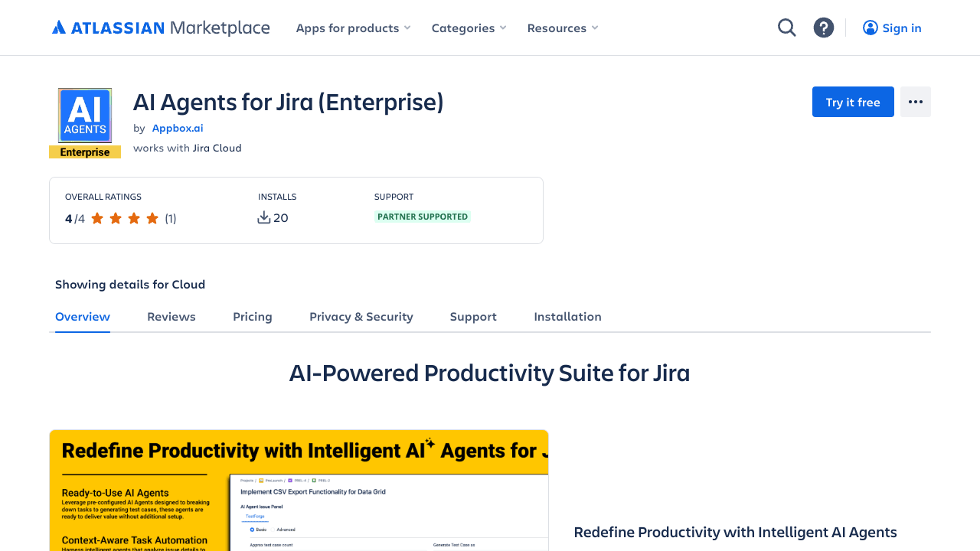The width and height of the screenshot is (980, 551).
Task: Switch to the Reviews tab
Action: [171, 316]
